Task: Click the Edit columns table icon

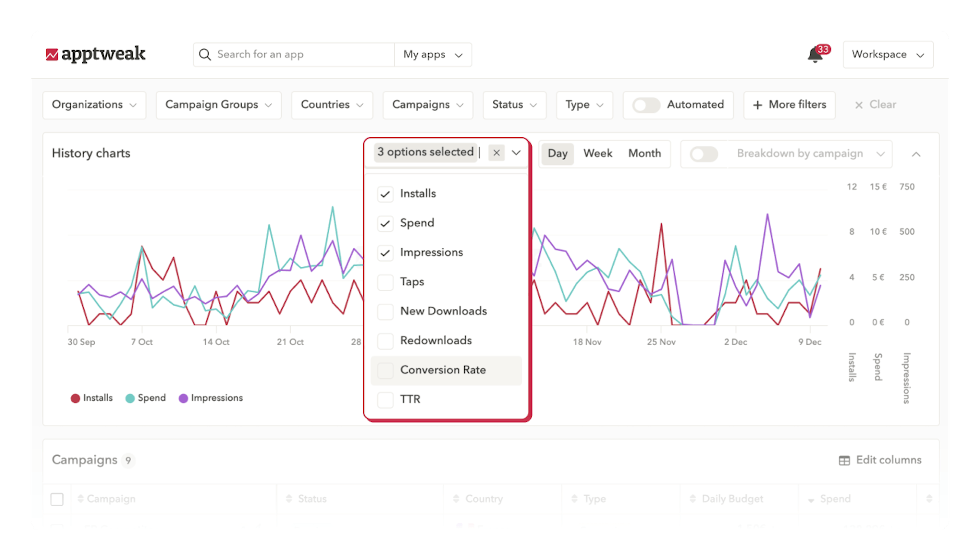Action: 845,460
